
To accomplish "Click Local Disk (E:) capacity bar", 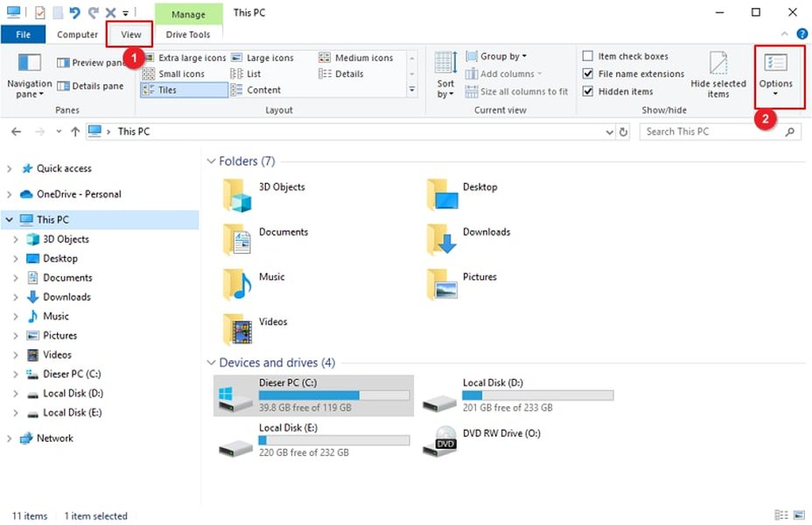I will coord(334,441).
